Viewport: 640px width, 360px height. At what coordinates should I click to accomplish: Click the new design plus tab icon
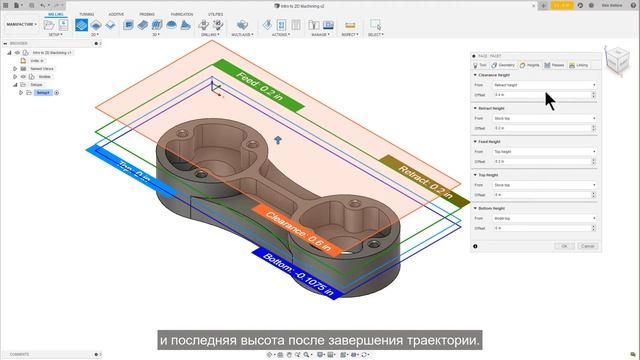(543, 5)
